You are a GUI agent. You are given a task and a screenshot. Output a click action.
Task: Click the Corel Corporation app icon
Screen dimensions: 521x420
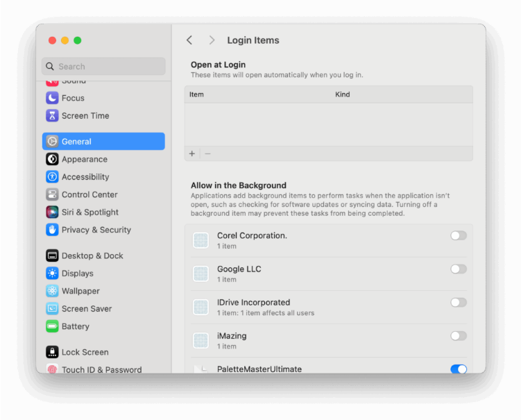[200, 240]
